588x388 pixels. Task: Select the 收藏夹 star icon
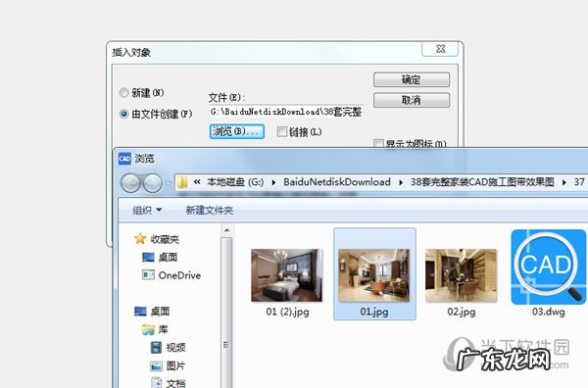(x=140, y=238)
